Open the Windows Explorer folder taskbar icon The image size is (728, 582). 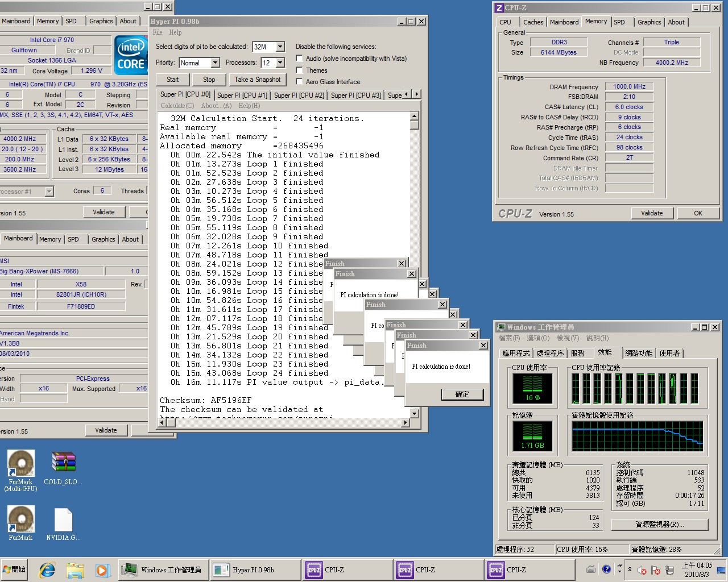click(x=75, y=569)
